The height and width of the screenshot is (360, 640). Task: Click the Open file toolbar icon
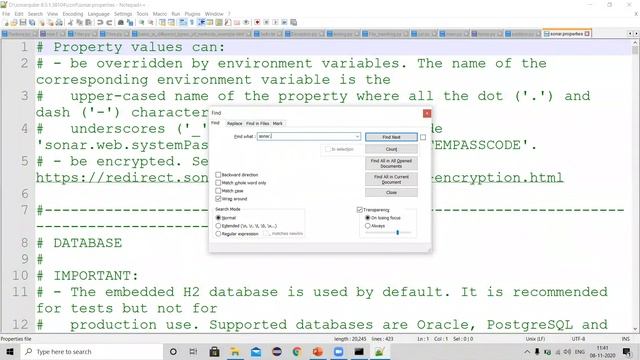14,22
